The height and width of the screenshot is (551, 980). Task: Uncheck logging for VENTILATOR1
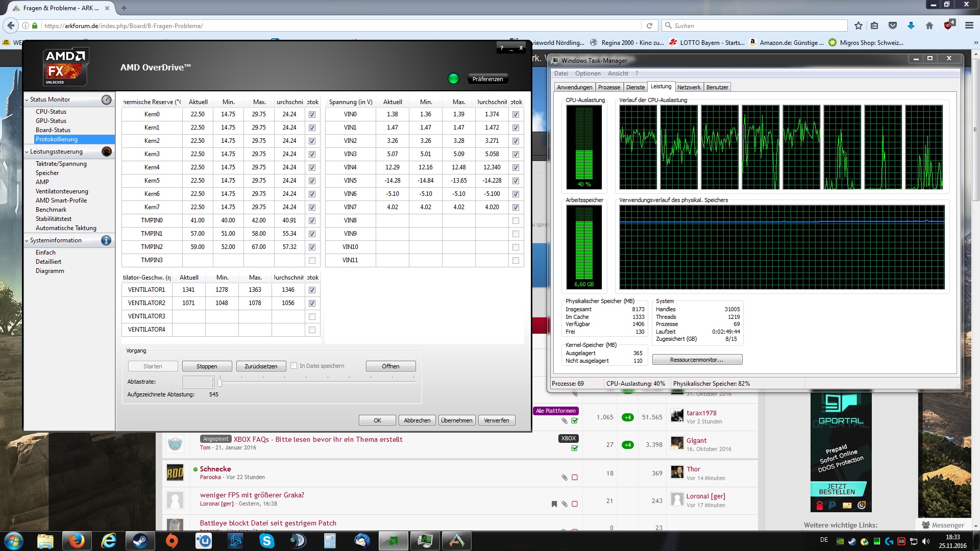[312, 290]
